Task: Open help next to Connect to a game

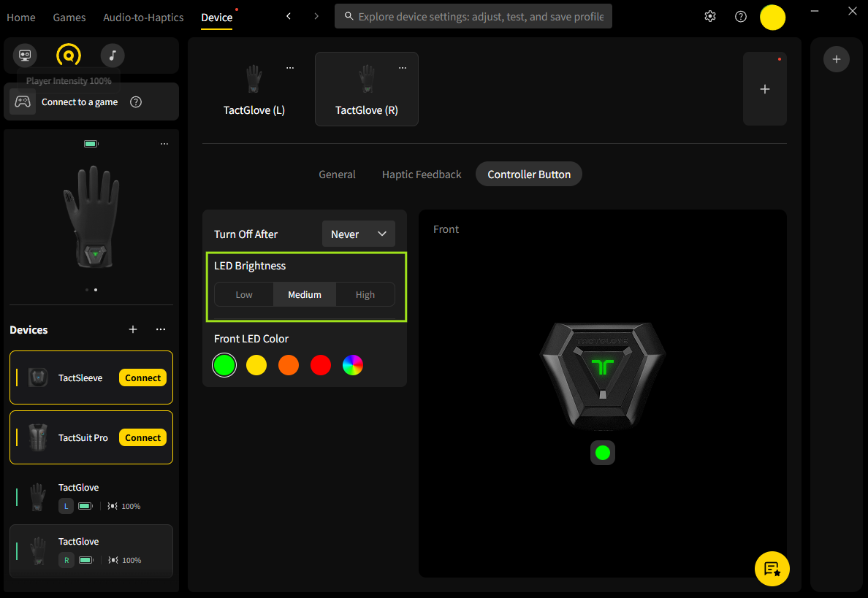Action: tap(136, 101)
